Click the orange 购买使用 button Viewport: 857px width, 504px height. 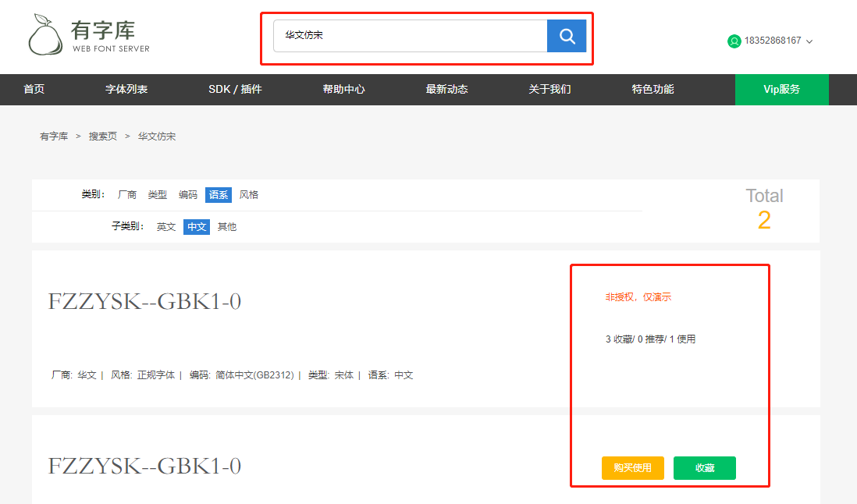pyautogui.click(x=633, y=468)
